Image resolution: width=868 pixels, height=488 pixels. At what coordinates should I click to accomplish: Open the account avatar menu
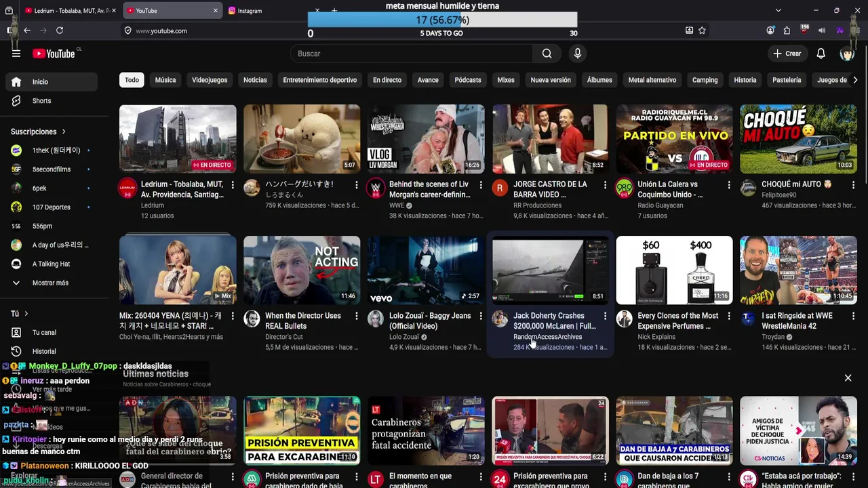846,54
